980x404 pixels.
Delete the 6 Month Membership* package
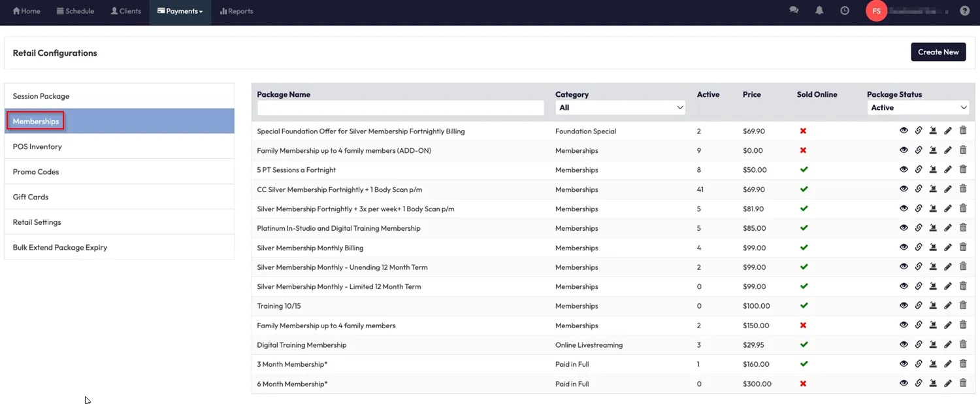pos(963,384)
